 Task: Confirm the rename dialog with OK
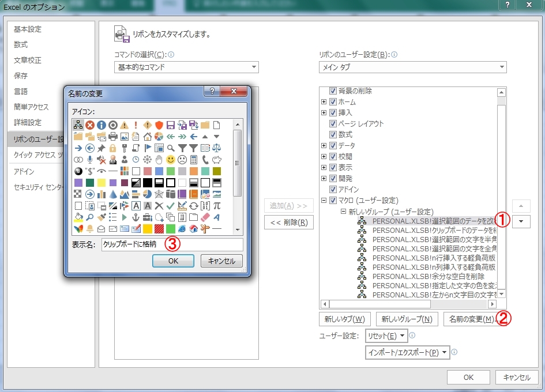click(x=173, y=261)
